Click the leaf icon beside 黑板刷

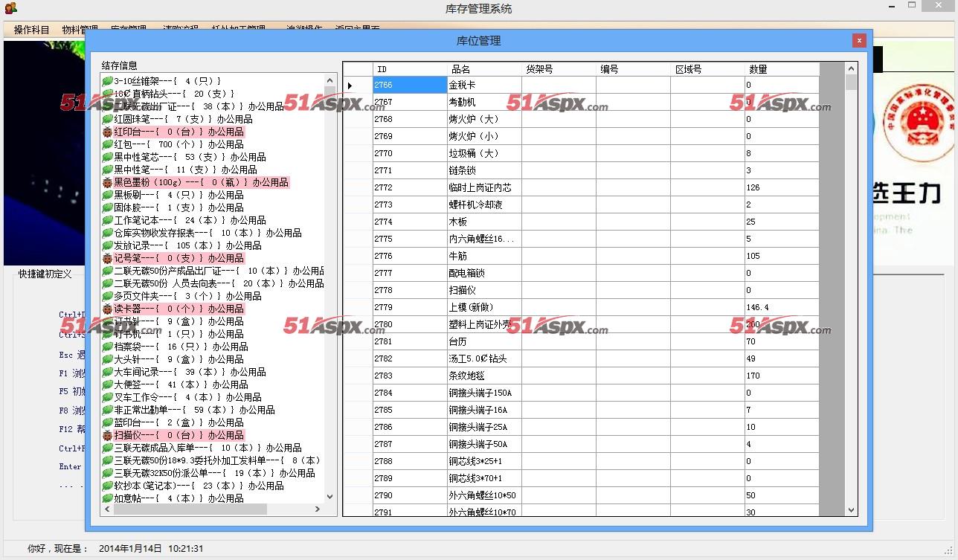(108, 195)
